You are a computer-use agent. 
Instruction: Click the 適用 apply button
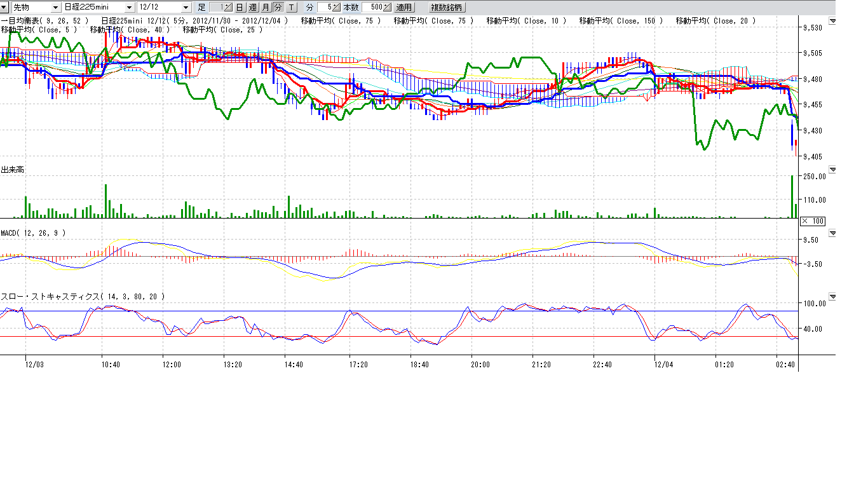click(x=403, y=8)
